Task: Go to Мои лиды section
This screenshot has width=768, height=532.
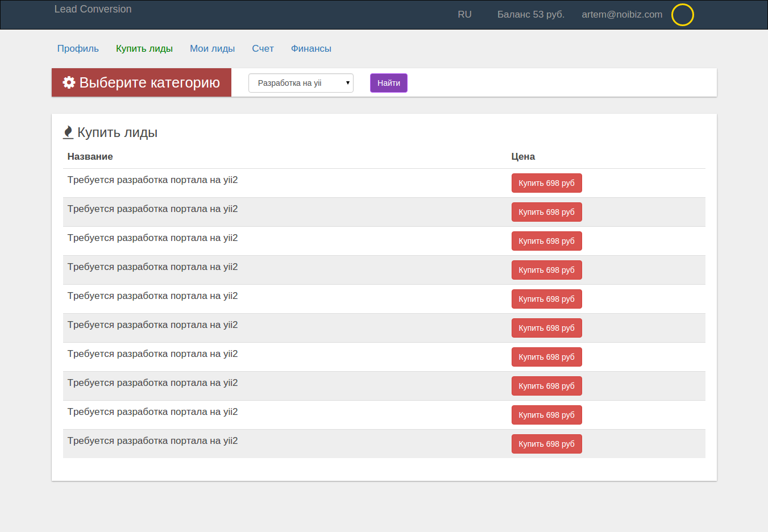Action: coord(212,49)
